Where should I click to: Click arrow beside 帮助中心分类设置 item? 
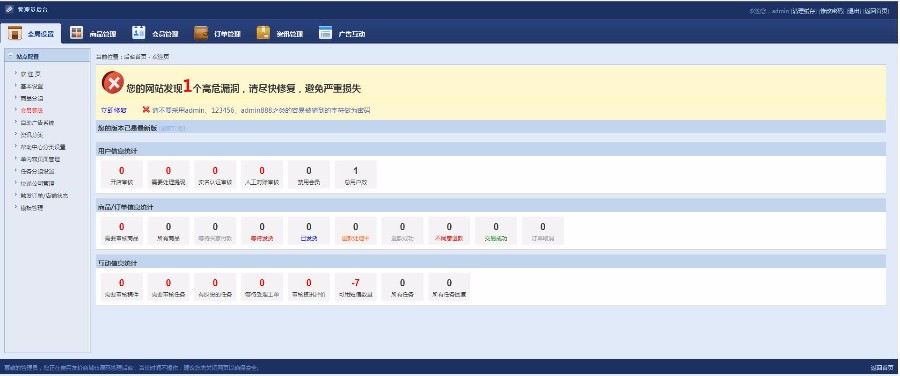[15, 146]
